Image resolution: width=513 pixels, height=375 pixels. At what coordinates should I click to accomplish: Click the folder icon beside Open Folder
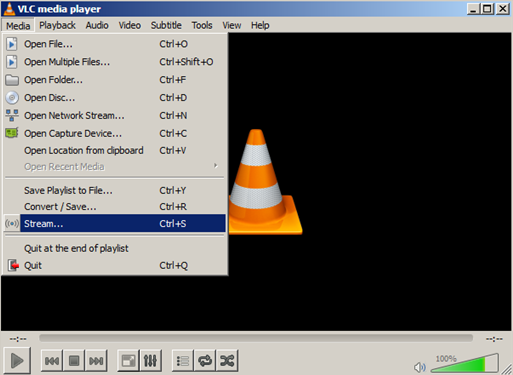(x=12, y=80)
